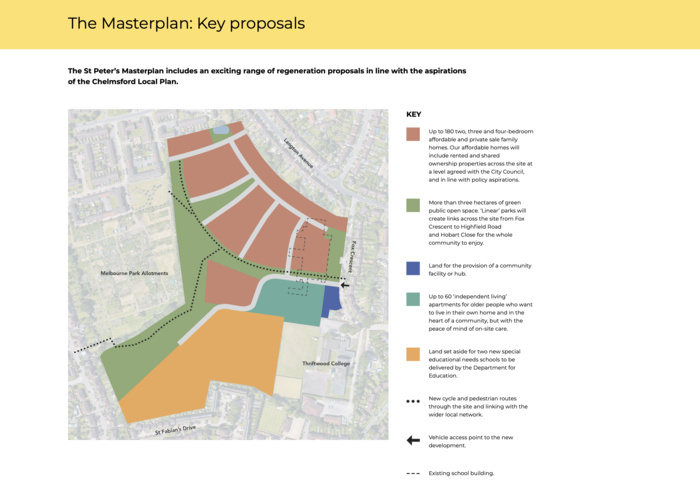
Task: Click the teal independent living key swatch
Action: [413, 298]
